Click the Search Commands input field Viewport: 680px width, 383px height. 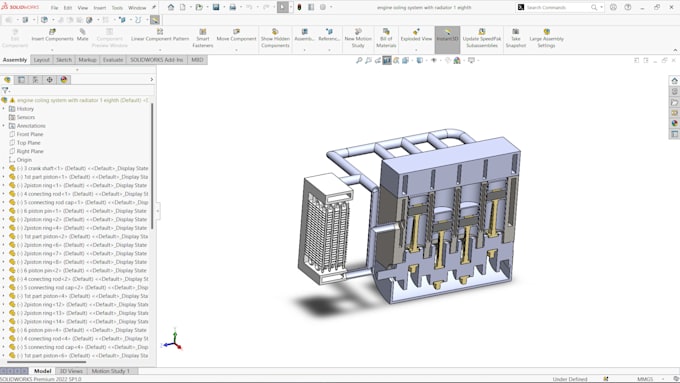click(x=558, y=7)
